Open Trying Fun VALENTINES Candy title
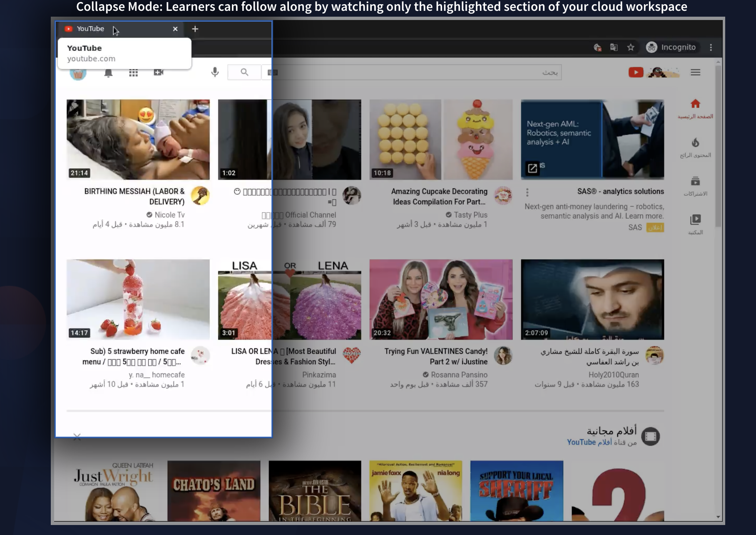The height and width of the screenshot is (535, 756). pyautogui.click(x=436, y=356)
